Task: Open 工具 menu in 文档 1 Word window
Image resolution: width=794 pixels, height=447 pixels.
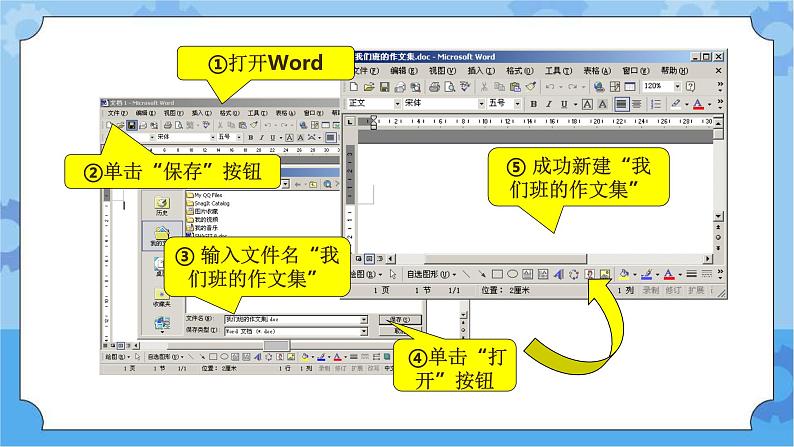Action: click(x=257, y=113)
